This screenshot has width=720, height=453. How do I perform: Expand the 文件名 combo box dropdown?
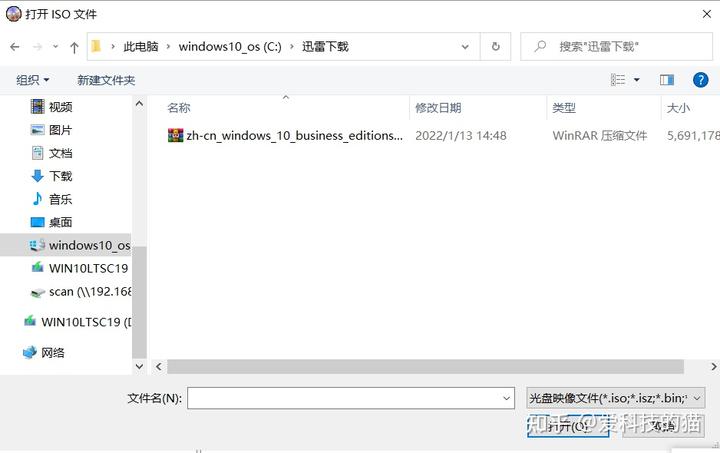[506, 398]
